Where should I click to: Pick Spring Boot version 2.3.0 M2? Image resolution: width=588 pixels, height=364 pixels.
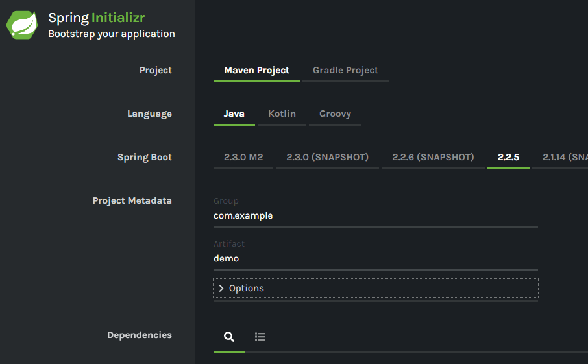[x=243, y=157]
